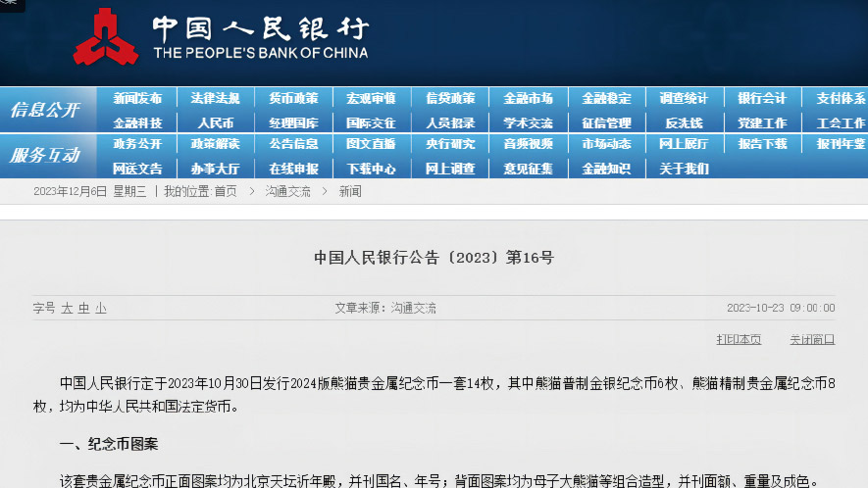Viewport: 868px width, 488px height.
Task: Open 公告信息 menu item
Action: pos(293,144)
